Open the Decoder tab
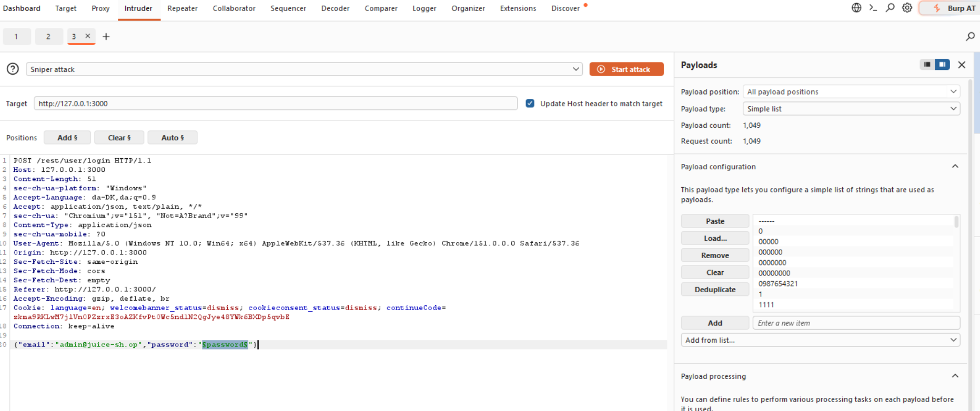The image size is (980, 411). (336, 8)
